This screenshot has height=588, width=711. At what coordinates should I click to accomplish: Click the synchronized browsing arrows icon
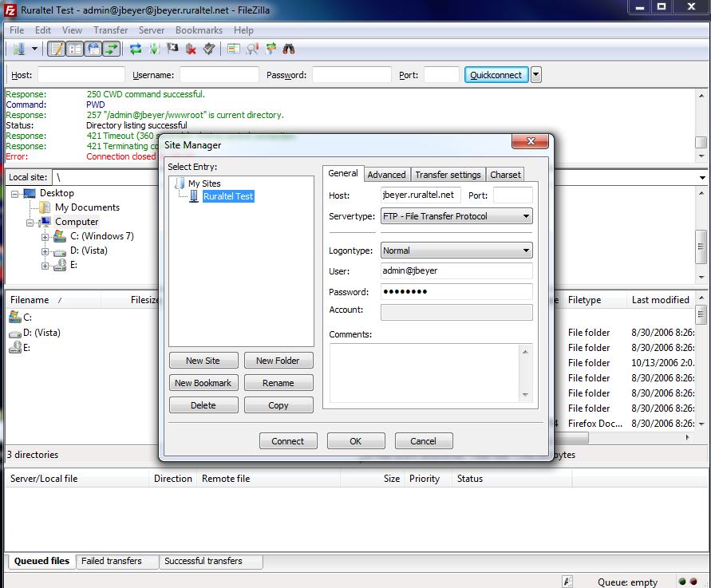271,49
